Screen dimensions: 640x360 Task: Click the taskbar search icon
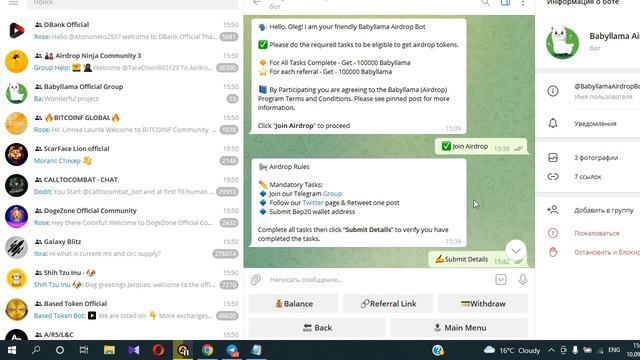click(36, 350)
